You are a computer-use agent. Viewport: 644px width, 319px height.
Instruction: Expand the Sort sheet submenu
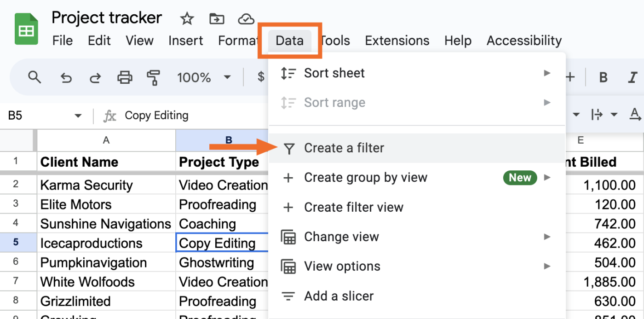pos(546,73)
